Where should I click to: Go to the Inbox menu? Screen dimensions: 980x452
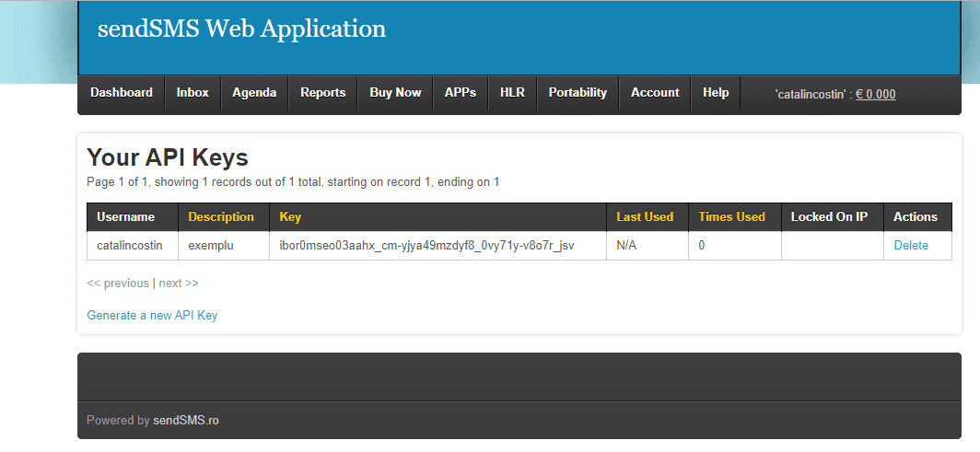point(192,93)
